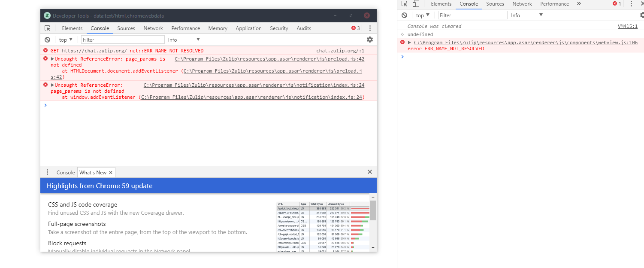Show more tabs chevron in docked DevTools

(579, 4)
